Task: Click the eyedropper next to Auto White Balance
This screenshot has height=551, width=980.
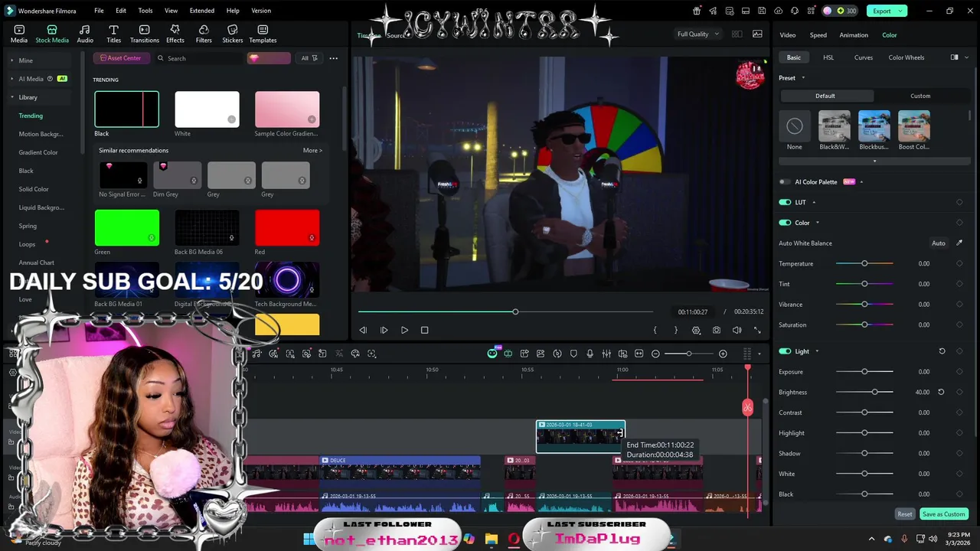Action: pos(959,243)
